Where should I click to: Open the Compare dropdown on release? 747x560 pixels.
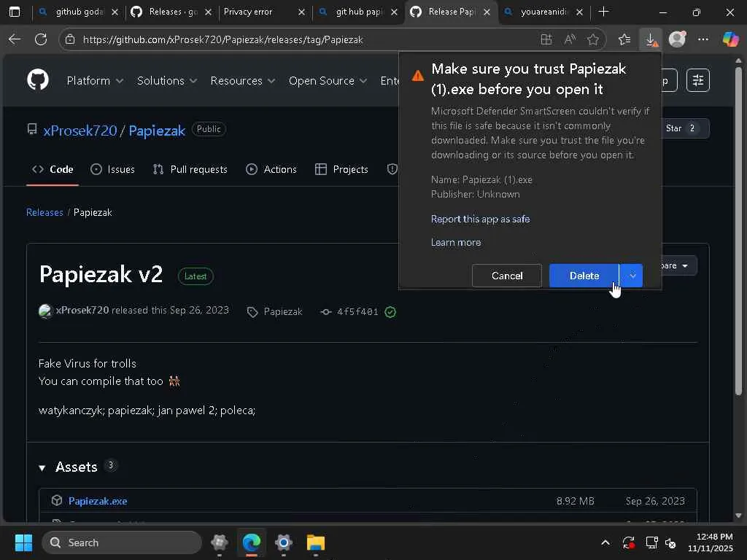pyautogui.click(x=679, y=265)
